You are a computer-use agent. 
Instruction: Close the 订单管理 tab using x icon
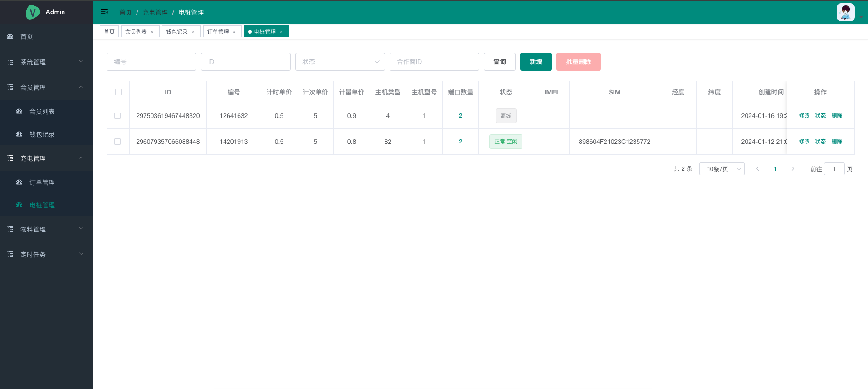234,32
